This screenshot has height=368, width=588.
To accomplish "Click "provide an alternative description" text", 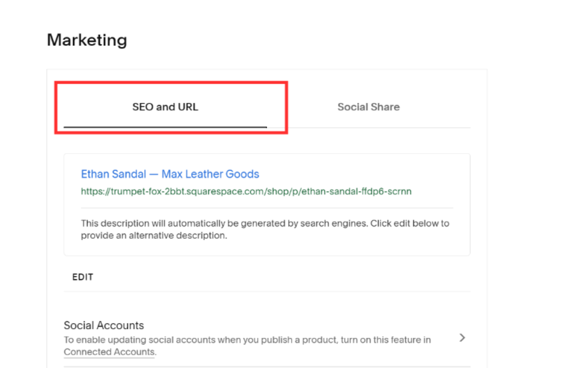I will [154, 236].
